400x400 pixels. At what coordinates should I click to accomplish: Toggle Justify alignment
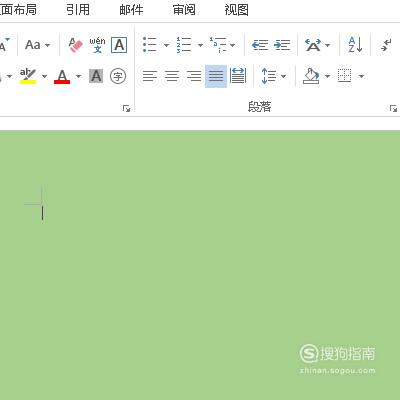pyautogui.click(x=216, y=76)
